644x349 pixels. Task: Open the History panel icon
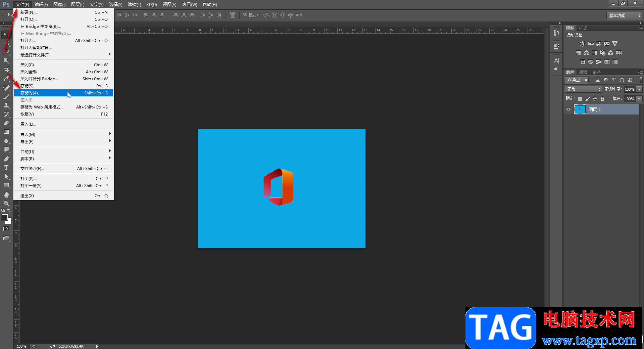[556, 33]
